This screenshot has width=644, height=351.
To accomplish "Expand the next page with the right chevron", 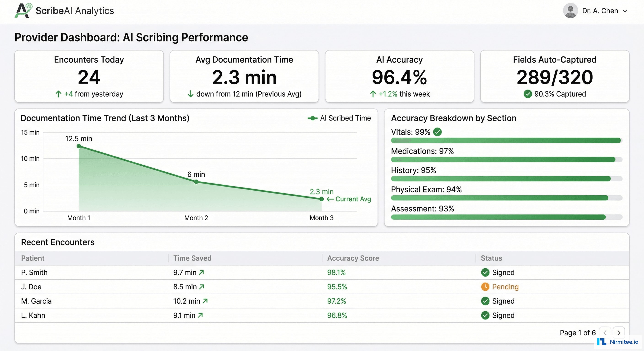I will pos(619,332).
